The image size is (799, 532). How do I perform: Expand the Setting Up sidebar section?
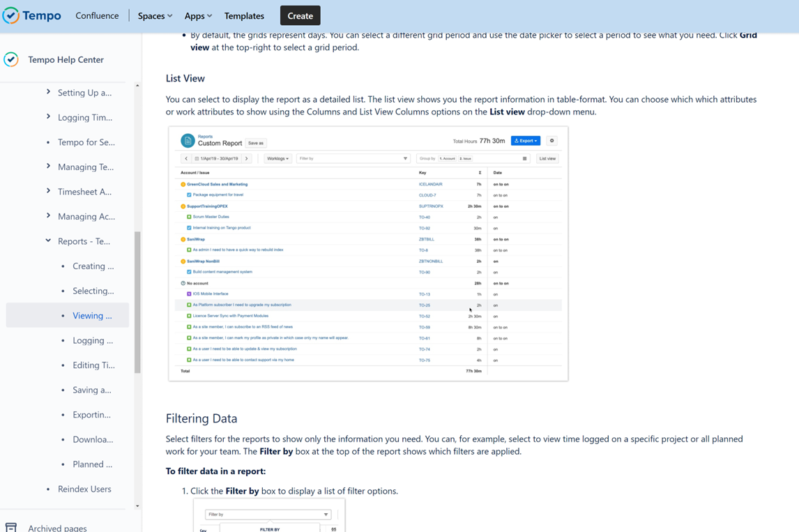pyautogui.click(x=48, y=92)
